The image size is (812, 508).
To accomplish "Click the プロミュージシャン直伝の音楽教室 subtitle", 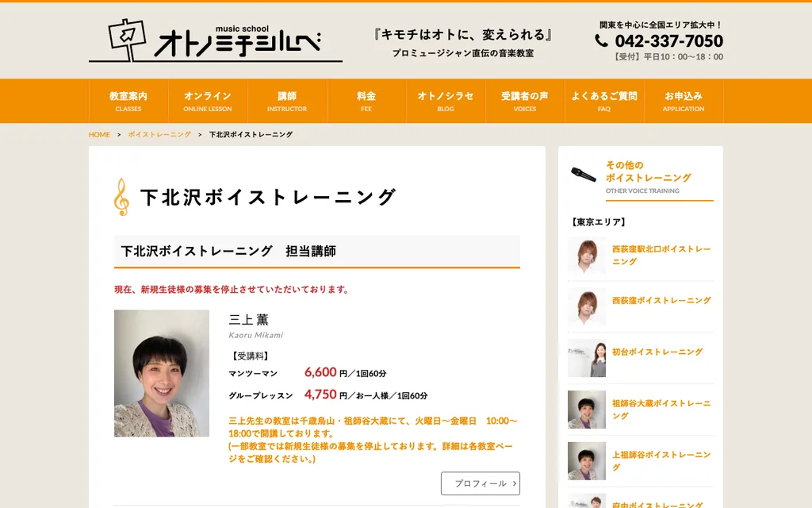I will tap(463, 53).
